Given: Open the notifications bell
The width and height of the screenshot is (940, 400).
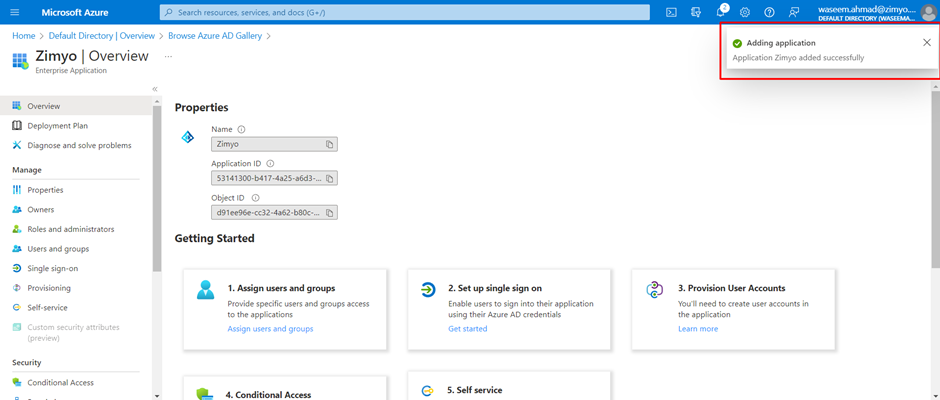Looking at the screenshot, I should point(721,11).
